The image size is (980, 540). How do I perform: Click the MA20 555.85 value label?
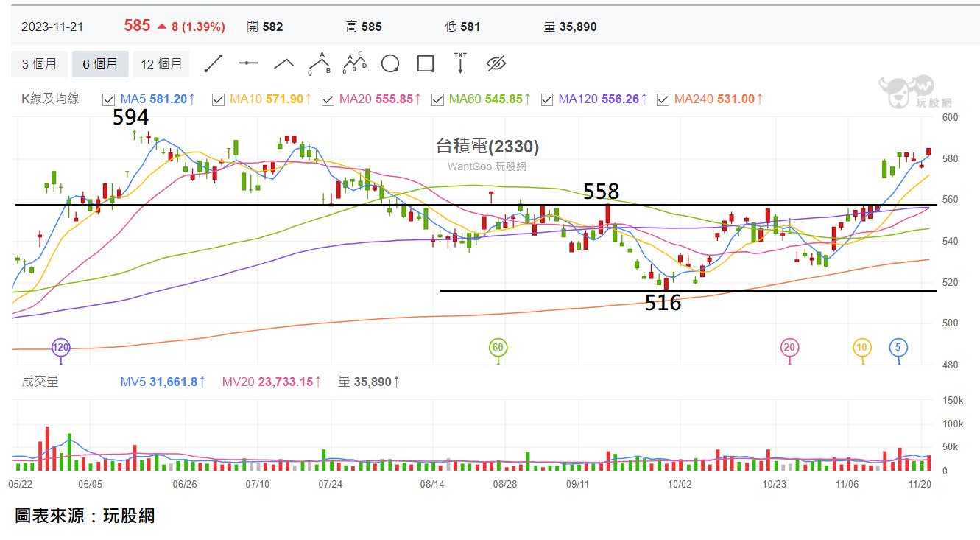[x=381, y=99]
